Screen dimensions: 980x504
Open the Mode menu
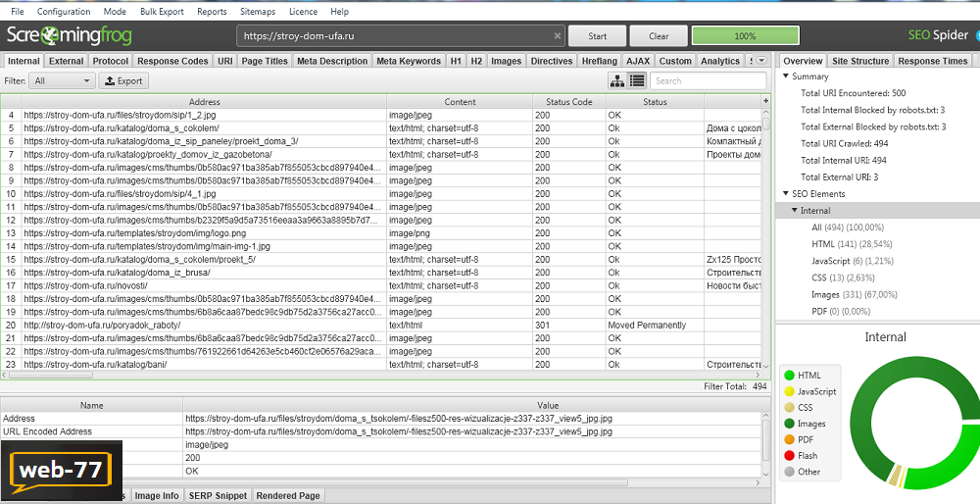(115, 11)
